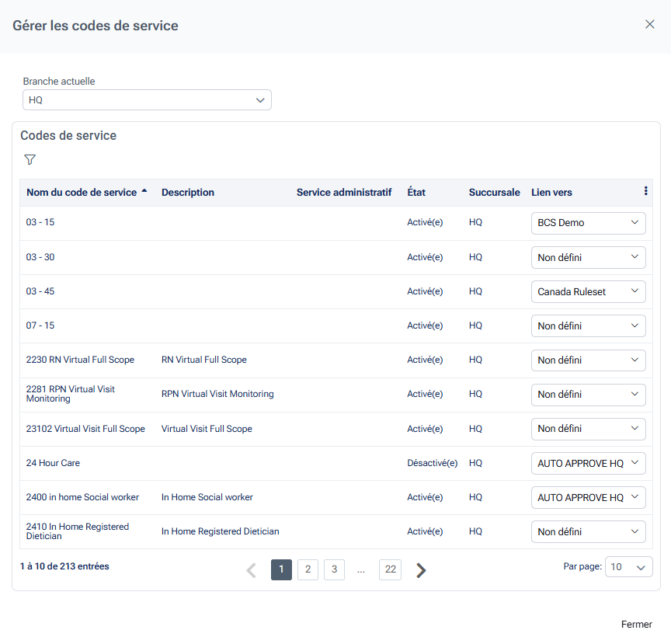Sort by Nom du code de service
This screenshot has width=671, height=644.
tap(82, 193)
